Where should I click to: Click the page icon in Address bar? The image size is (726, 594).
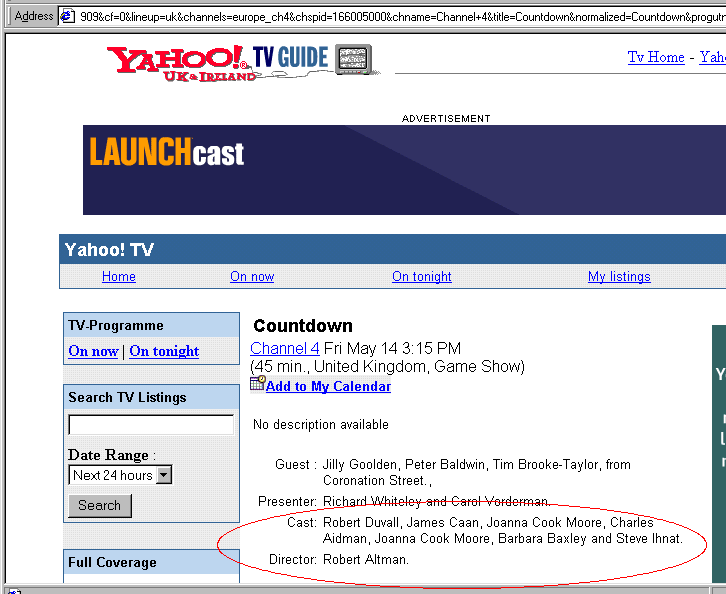click(68, 16)
